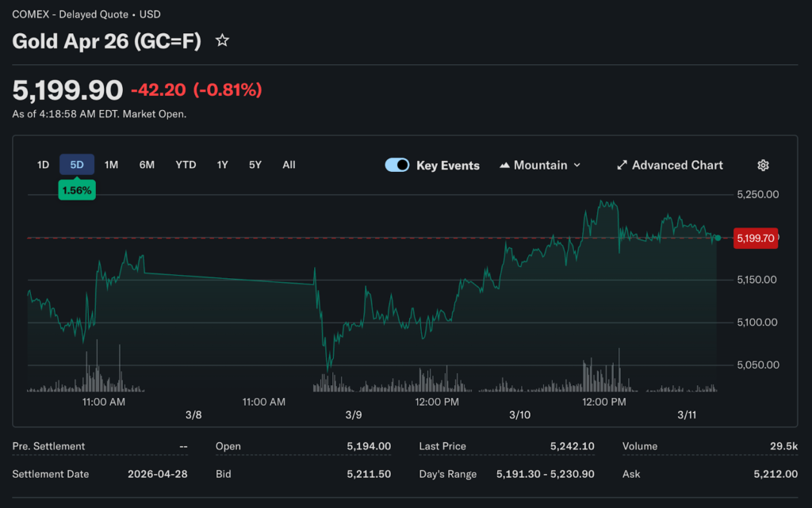The image size is (812, 508).
Task: Click the end-of-line price dot on chart
Action: coord(718,238)
